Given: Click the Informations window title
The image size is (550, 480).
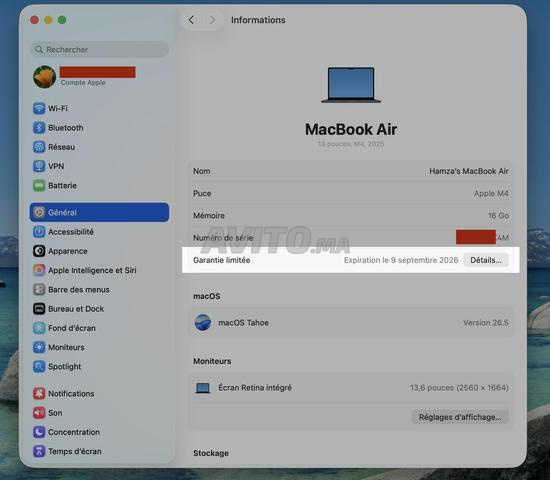Looking at the screenshot, I should [258, 20].
